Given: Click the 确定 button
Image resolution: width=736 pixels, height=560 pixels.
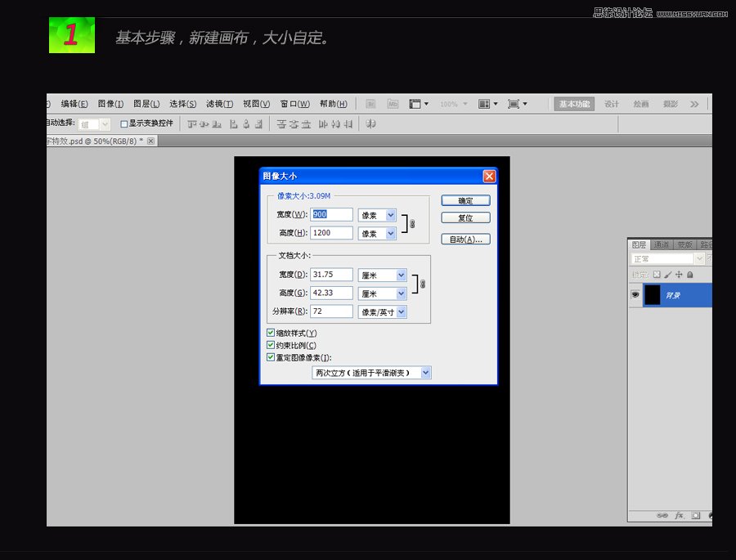Looking at the screenshot, I should pos(465,200).
